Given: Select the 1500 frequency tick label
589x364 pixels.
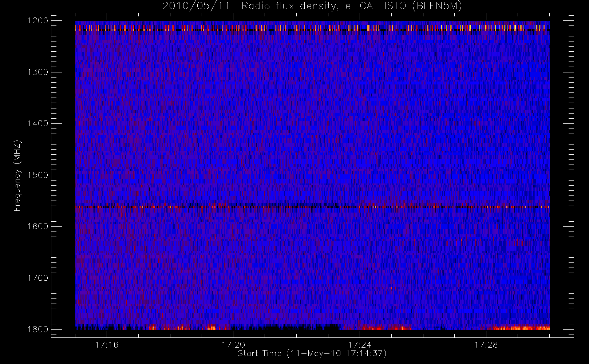Looking at the screenshot, I should (38, 175).
